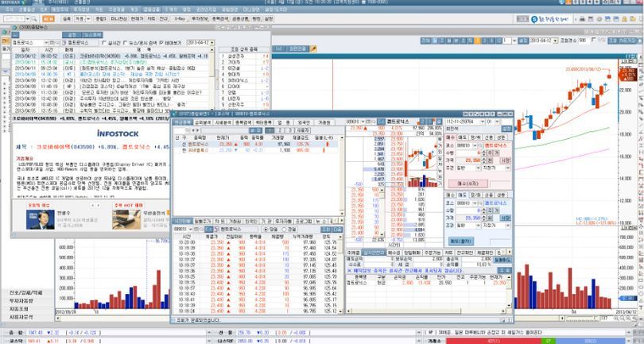Open 체결확인 tab in the balance panel

[486, 253]
